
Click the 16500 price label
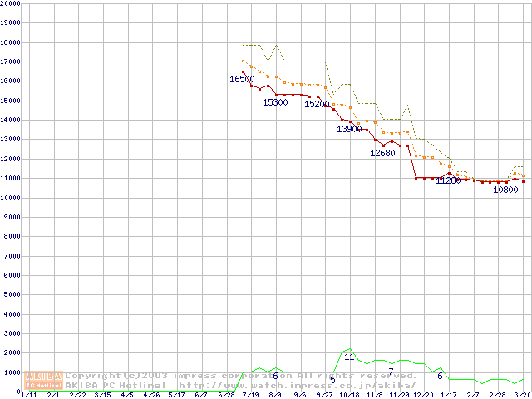pyautogui.click(x=242, y=80)
